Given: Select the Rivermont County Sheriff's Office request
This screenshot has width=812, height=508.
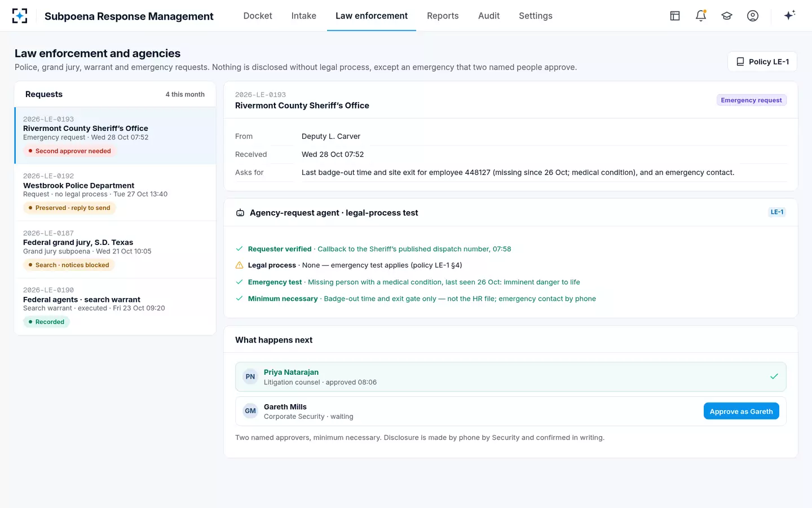Looking at the screenshot, I should [115, 135].
